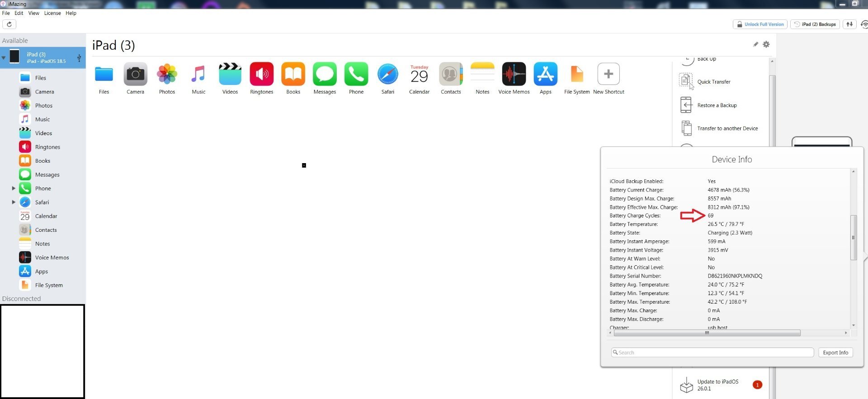Open the Contacts icon in the main grid
The width and height of the screenshot is (868, 399).
tap(451, 74)
